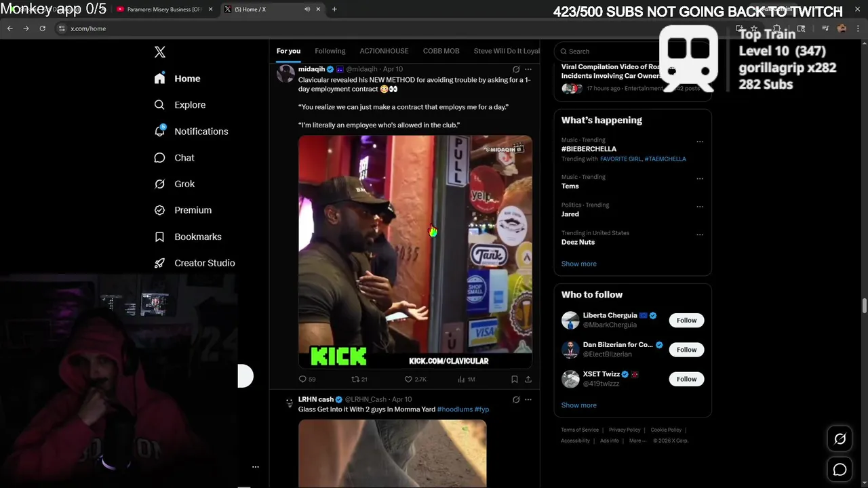Open Premium from the sidebar

[x=182, y=210]
